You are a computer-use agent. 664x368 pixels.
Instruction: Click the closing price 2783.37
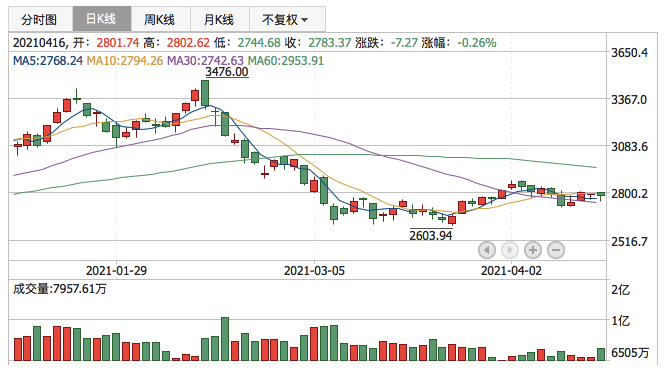(329, 43)
